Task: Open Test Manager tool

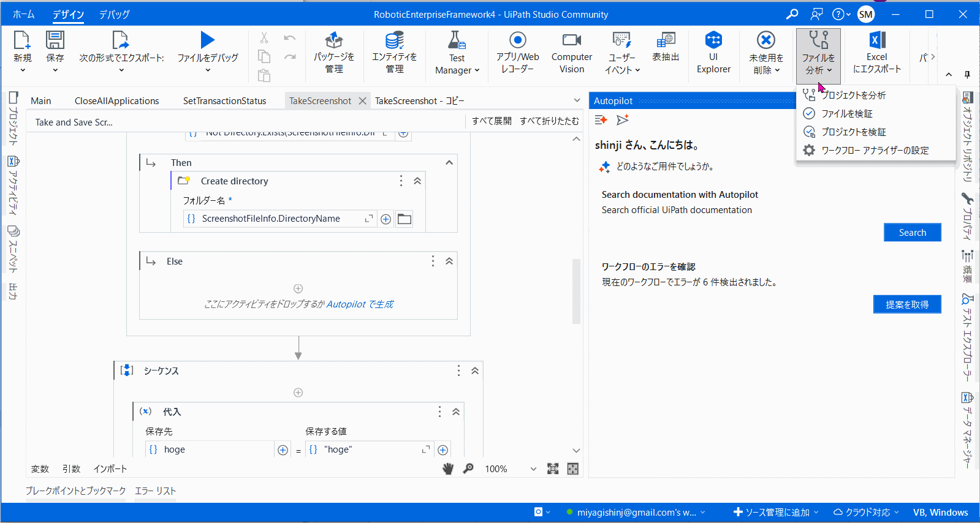Action: 457,53
